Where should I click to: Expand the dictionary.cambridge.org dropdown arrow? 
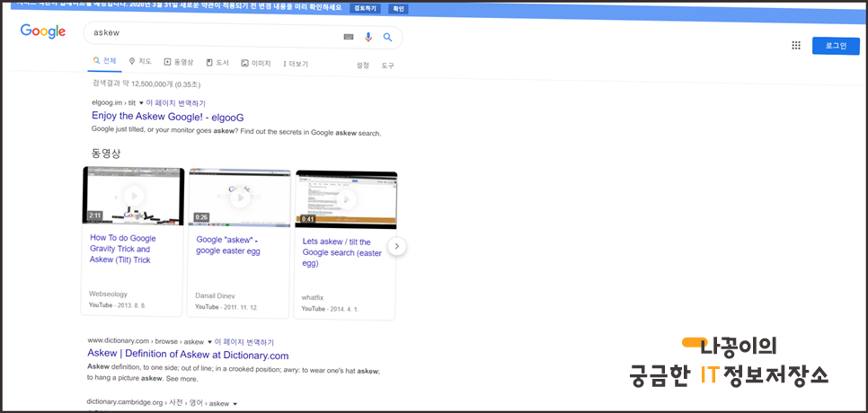click(x=235, y=404)
